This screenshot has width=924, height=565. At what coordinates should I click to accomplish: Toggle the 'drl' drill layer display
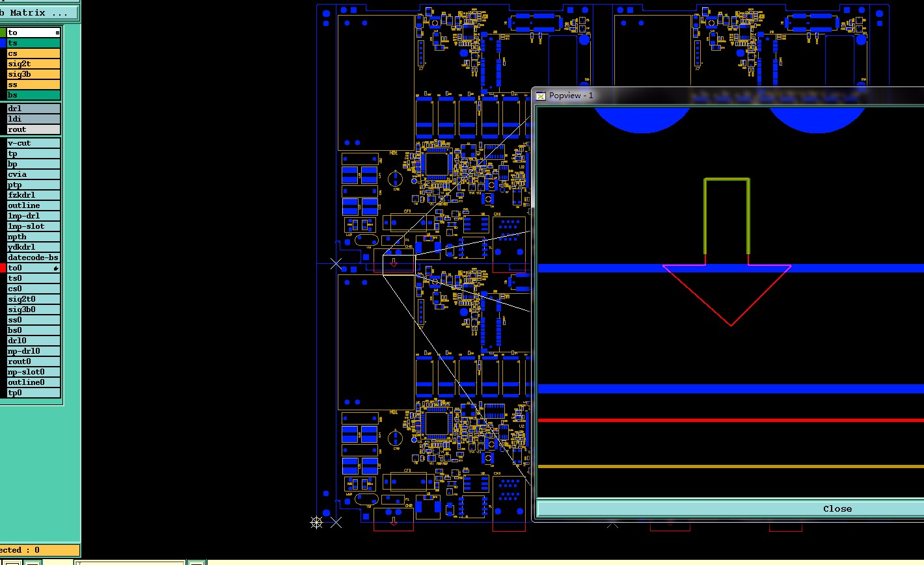click(x=33, y=109)
